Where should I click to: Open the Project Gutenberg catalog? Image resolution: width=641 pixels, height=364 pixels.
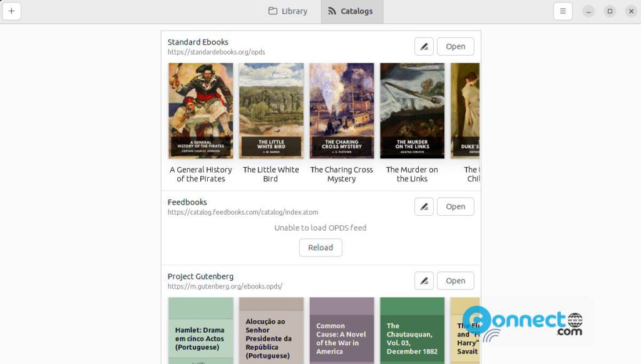pyautogui.click(x=456, y=281)
